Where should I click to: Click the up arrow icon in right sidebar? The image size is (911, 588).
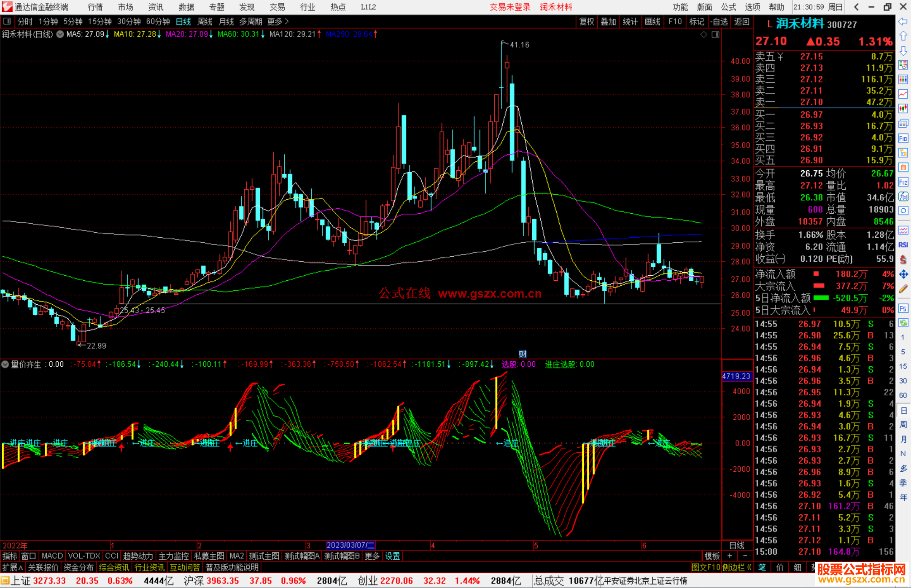[x=903, y=36]
